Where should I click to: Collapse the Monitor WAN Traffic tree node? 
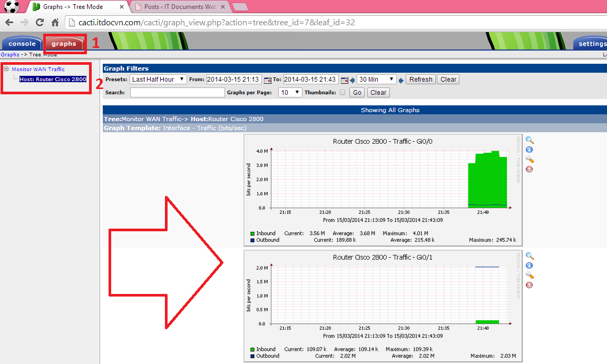pyautogui.click(x=6, y=69)
